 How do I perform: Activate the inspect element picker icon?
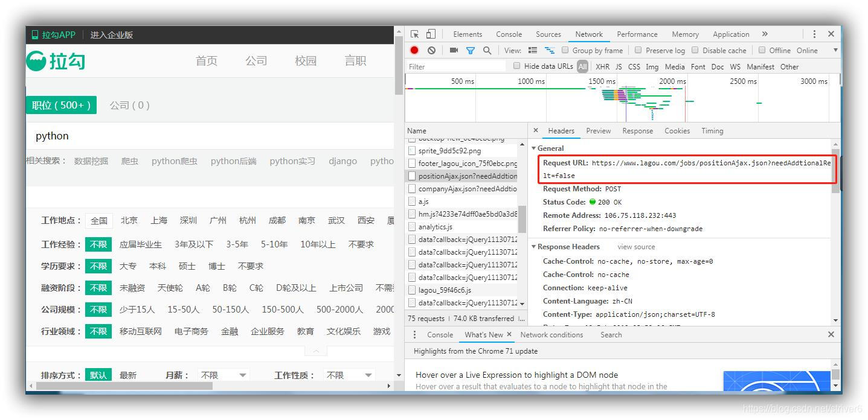pos(414,34)
